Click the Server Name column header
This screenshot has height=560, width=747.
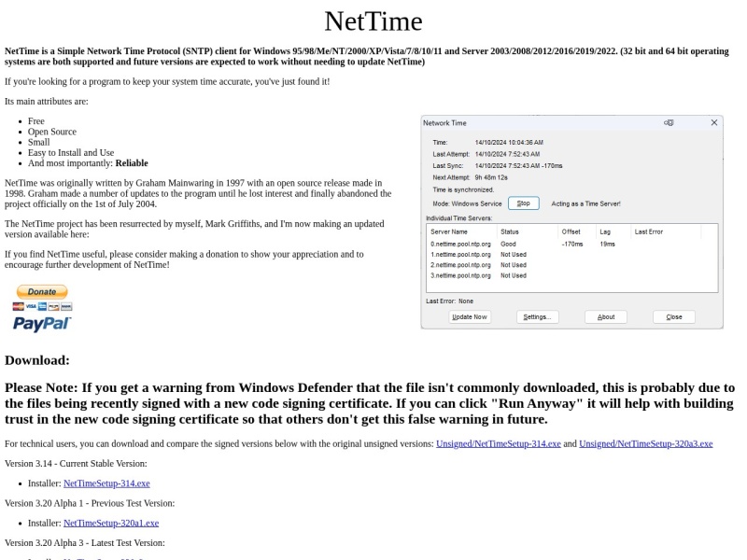(x=449, y=231)
